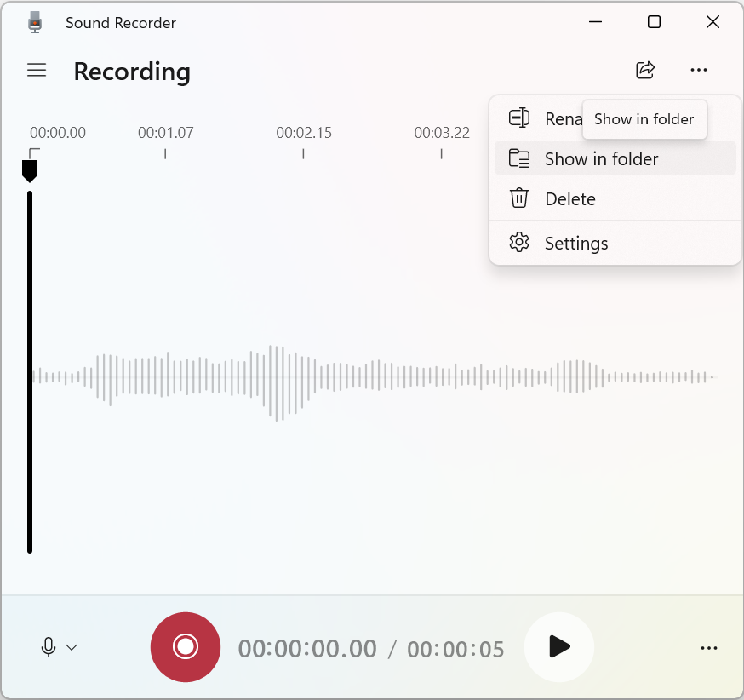
Task: Click the top-right more options ellipsis
Action: [x=698, y=70]
